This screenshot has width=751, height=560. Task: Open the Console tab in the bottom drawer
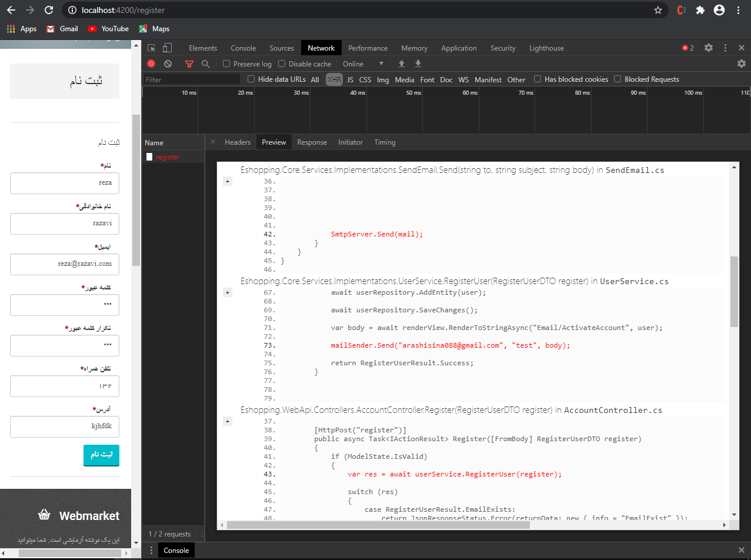pyautogui.click(x=176, y=550)
